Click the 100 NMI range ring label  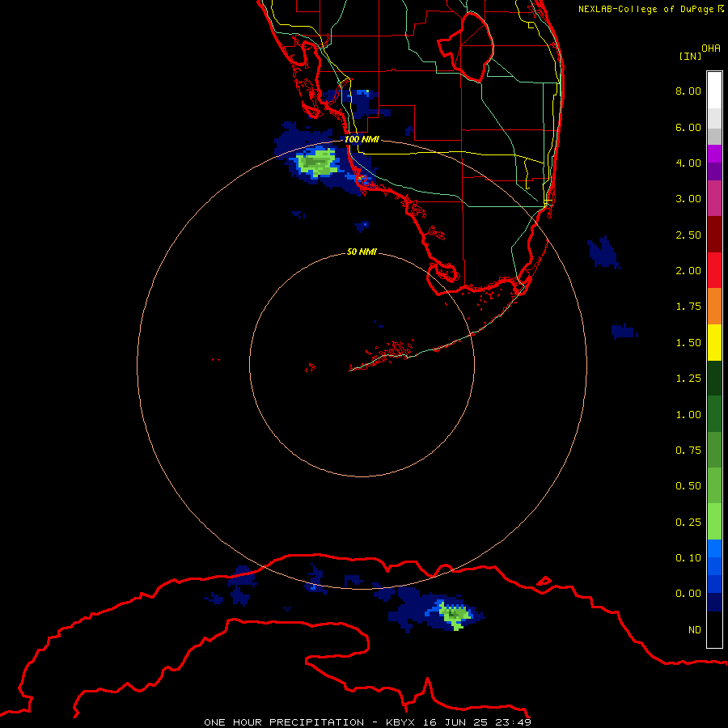362,139
